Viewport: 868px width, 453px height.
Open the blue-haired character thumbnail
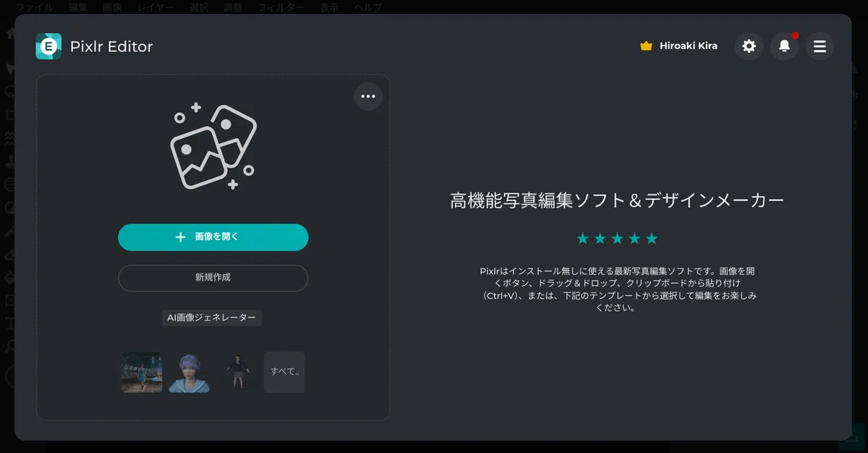190,372
